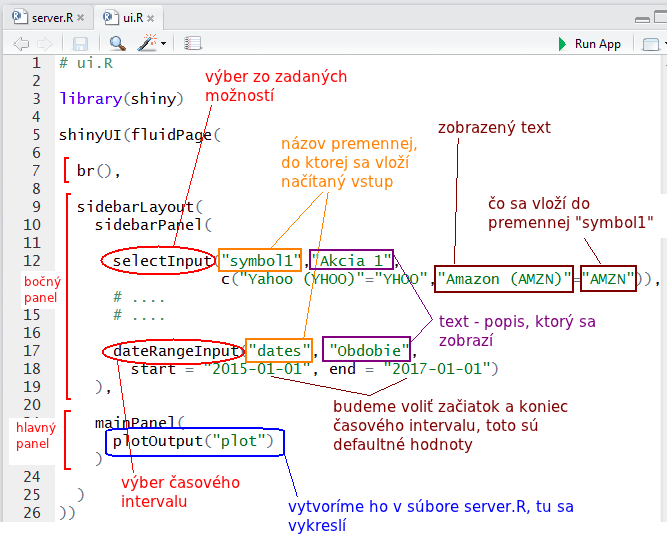667x557 pixels.
Task: Save the current document
Action: [80, 43]
